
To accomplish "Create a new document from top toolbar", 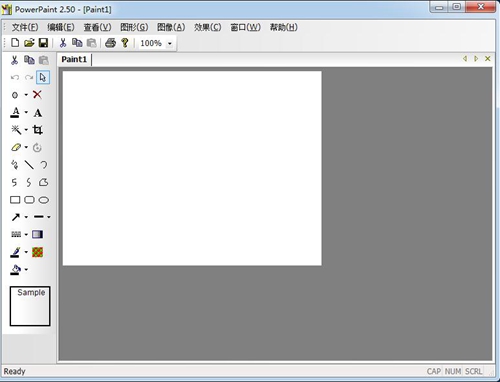I will (15, 43).
